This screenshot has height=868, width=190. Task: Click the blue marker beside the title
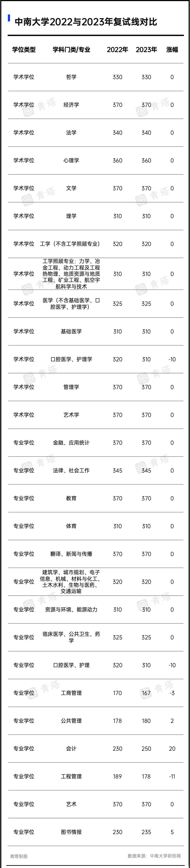point(9,18)
